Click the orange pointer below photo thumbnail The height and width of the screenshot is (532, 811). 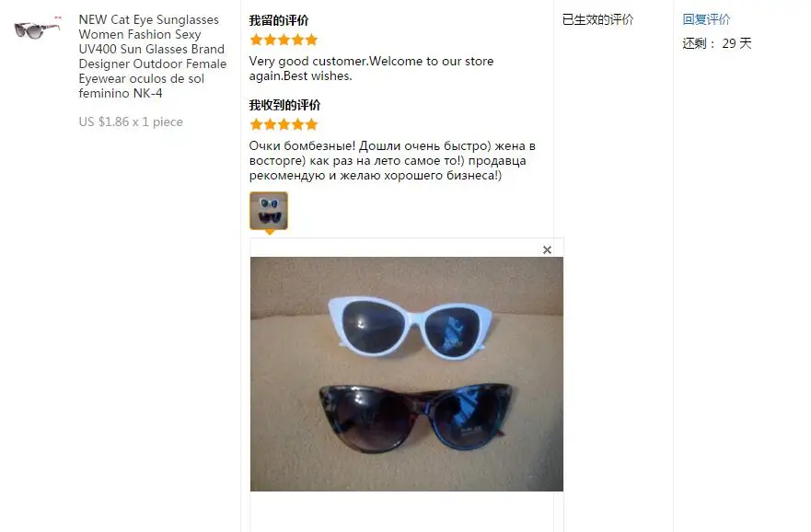pos(269,232)
